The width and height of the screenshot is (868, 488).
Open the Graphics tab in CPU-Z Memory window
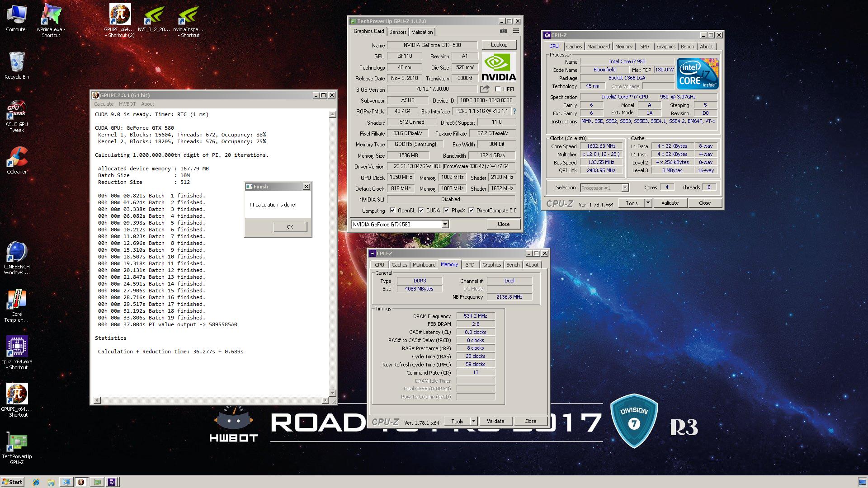click(491, 265)
